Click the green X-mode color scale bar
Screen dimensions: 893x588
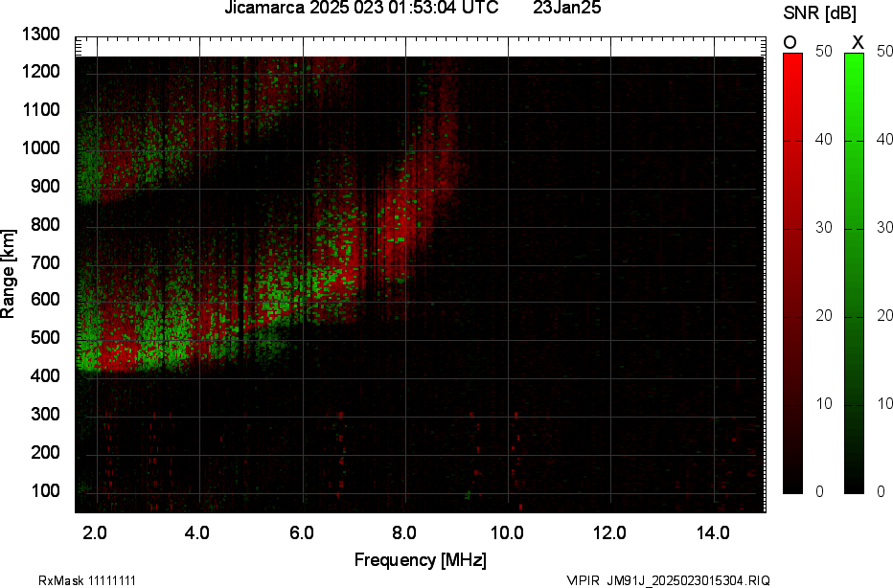[854, 273]
